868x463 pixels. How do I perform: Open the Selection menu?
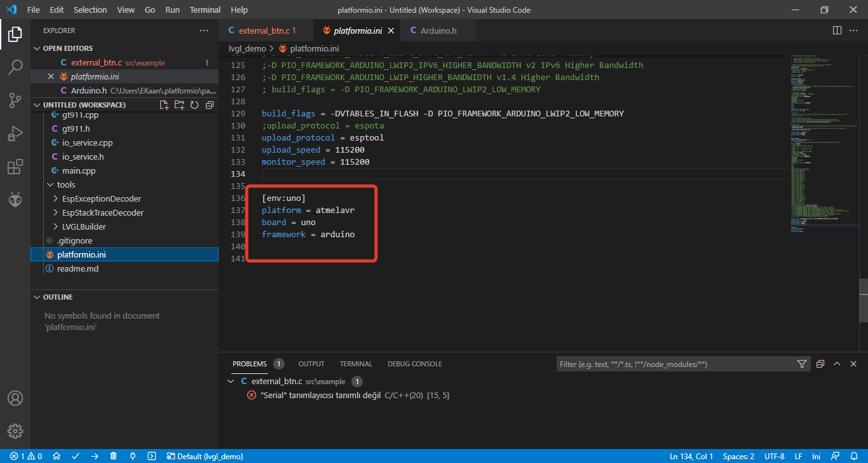click(90, 10)
